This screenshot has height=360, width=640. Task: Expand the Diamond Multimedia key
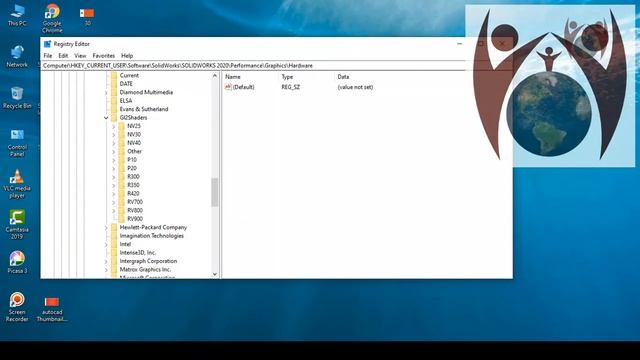point(106,93)
